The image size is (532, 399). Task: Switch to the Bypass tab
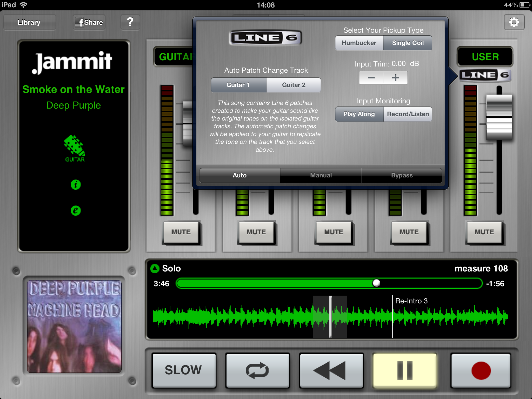[x=402, y=175]
